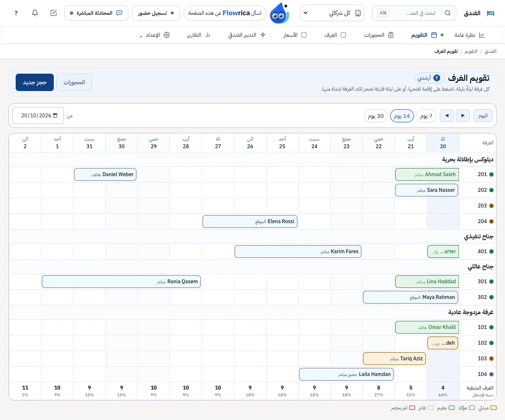Click the from-date field 20/10/2026

click(x=38, y=116)
